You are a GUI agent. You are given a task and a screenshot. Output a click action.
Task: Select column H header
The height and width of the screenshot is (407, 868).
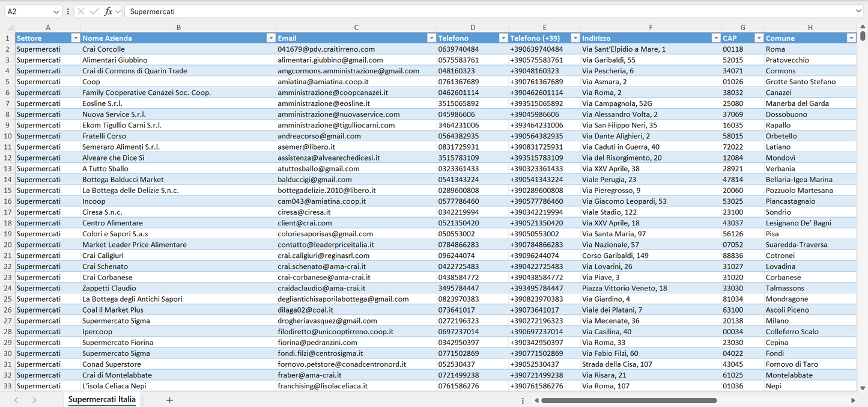click(810, 27)
